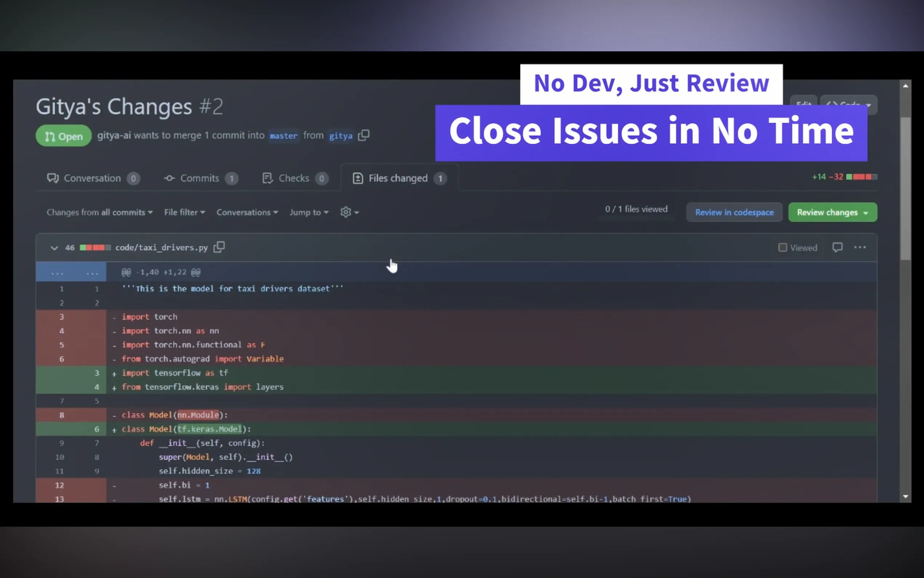Collapse the taxi_drivers.py file diff

pyautogui.click(x=54, y=248)
